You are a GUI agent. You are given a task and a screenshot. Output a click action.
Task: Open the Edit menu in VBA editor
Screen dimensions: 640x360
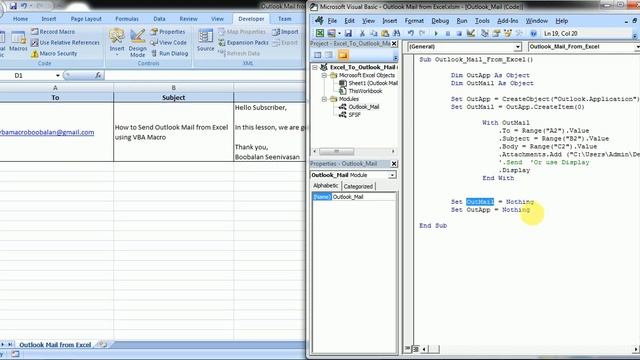click(x=349, y=21)
